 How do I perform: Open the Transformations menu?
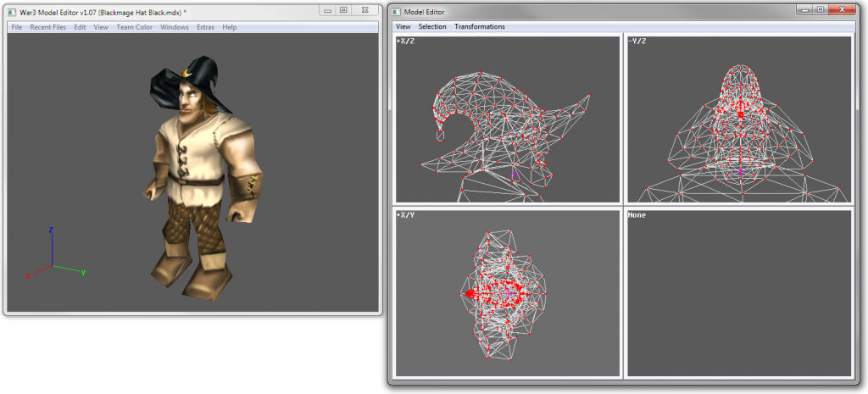pyautogui.click(x=480, y=26)
